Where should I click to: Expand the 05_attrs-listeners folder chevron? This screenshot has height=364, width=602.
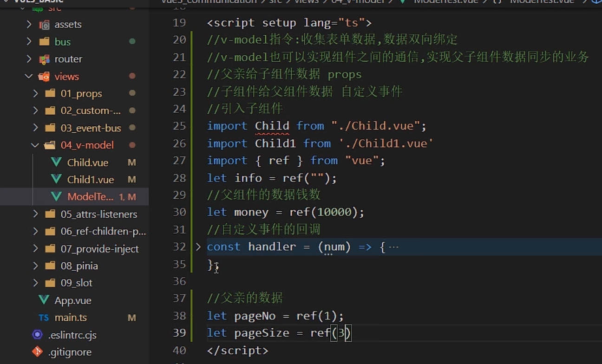[36, 214]
